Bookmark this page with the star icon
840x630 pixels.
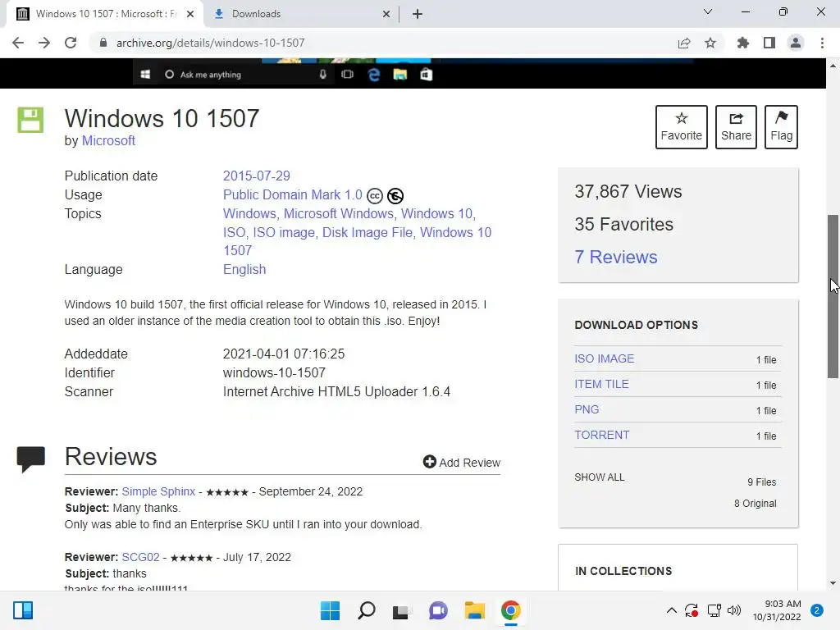[710, 43]
